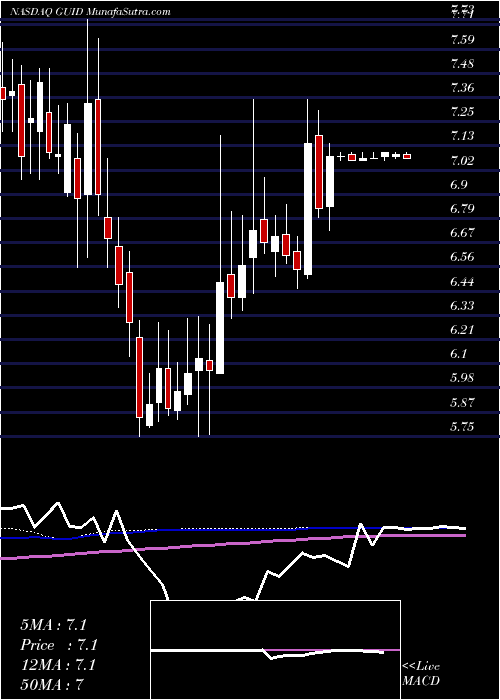Click the 6.44 price axis label
Image resolution: width=500 pixels, height=700 pixels.
point(462,282)
